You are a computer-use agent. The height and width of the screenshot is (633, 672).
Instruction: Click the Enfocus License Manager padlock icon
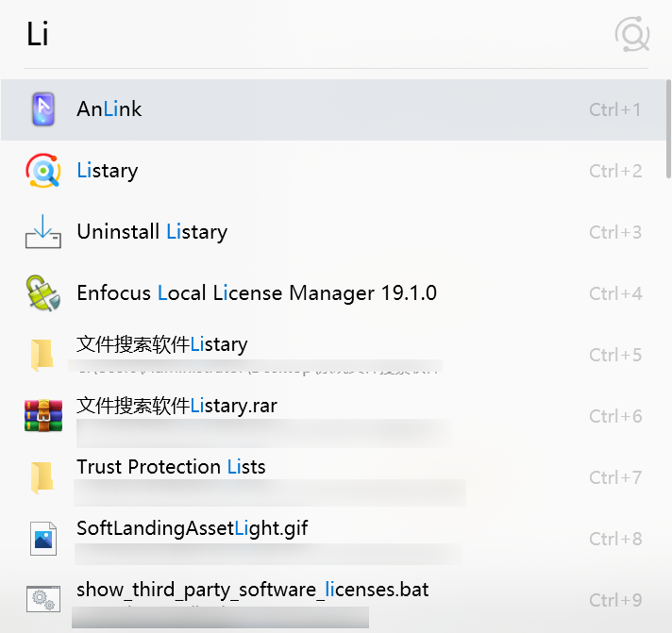[43, 293]
